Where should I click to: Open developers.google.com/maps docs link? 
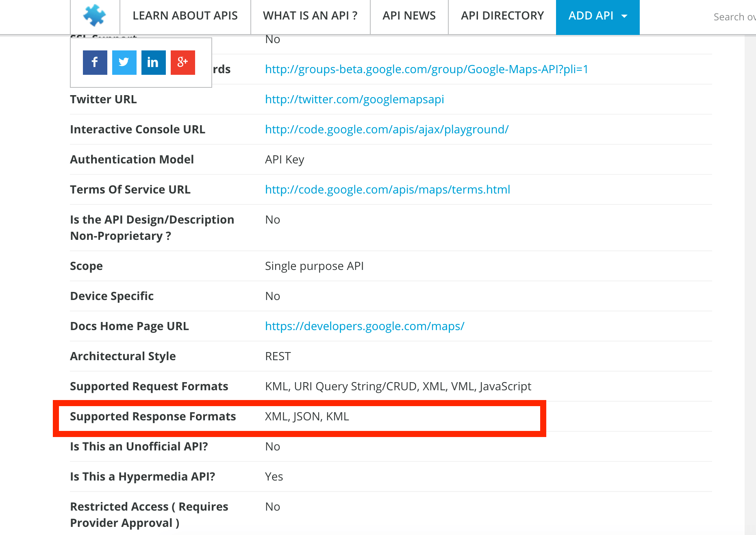click(x=365, y=326)
